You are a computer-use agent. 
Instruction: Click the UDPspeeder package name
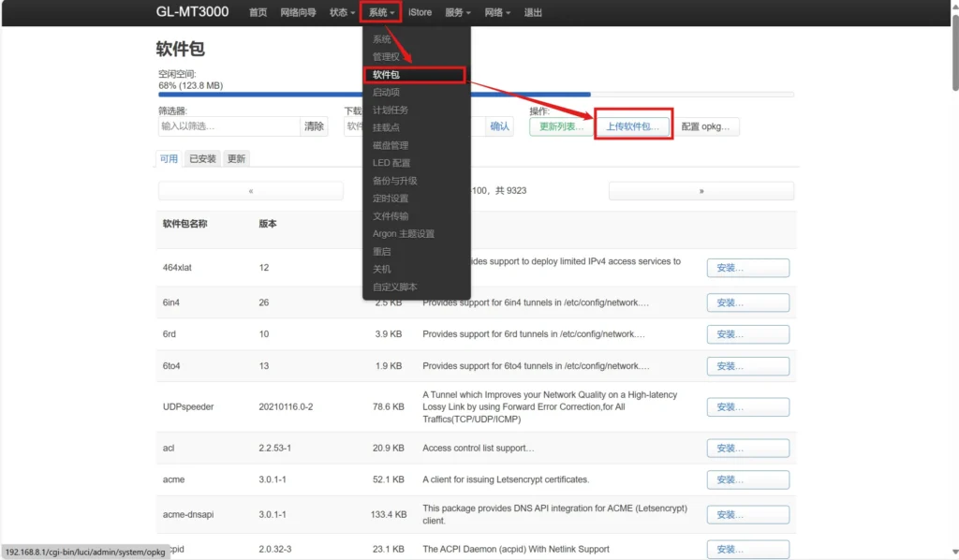tap(187, 406)
